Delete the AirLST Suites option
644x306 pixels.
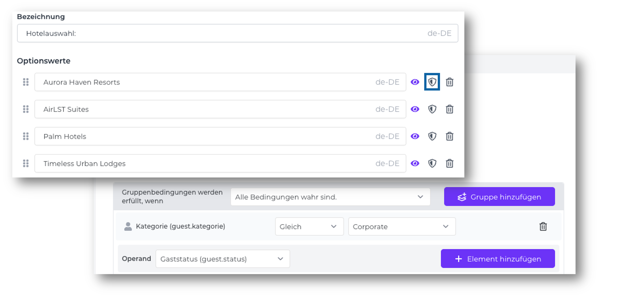(x=449, y=109)
